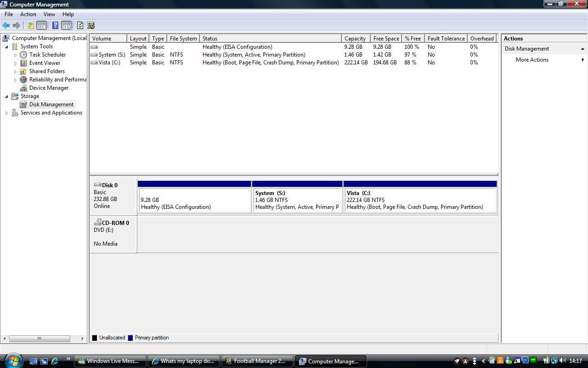The width and height of the screenshot is (588, 368).
Task: Click Switch Between Windows quick launch icon
Action: (x=44, y=361)
